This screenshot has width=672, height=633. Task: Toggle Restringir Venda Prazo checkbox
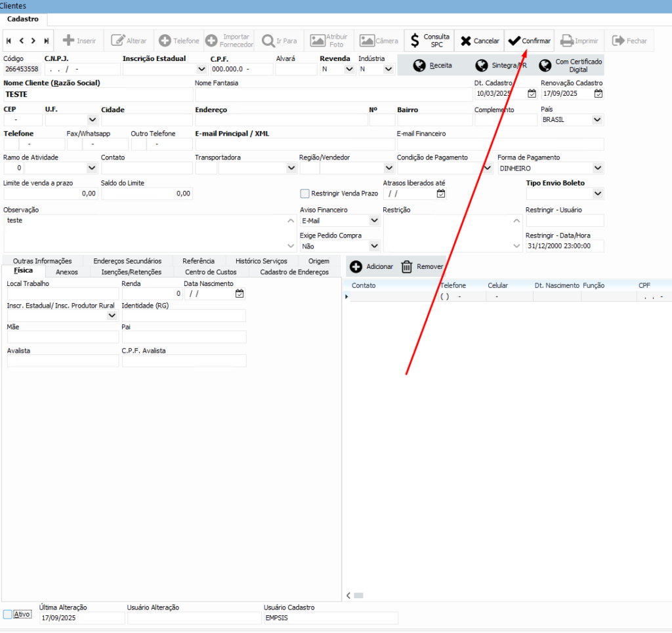304,194
